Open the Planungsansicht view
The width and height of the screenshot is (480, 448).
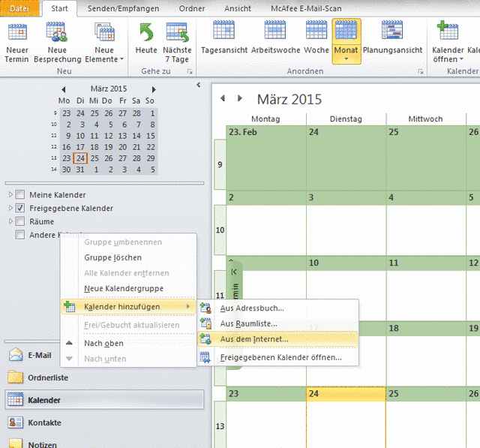tap(392, 32)
